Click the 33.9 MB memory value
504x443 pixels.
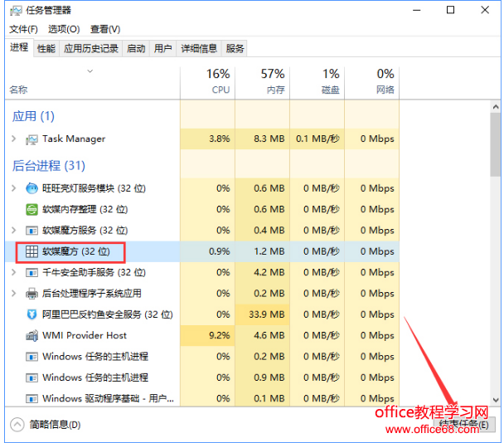tap(267, 314)
